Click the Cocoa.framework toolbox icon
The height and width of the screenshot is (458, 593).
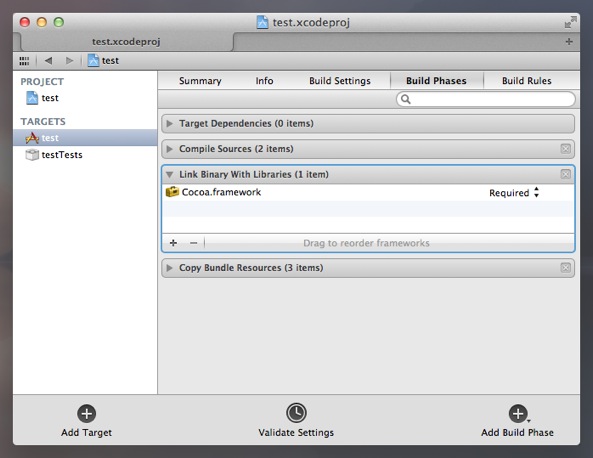click(172, 192)
